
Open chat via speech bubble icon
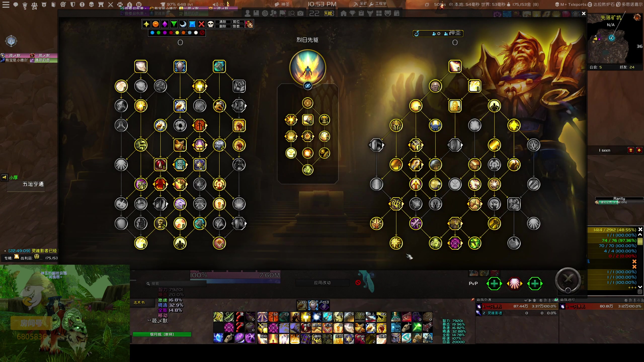coord(16,5)
